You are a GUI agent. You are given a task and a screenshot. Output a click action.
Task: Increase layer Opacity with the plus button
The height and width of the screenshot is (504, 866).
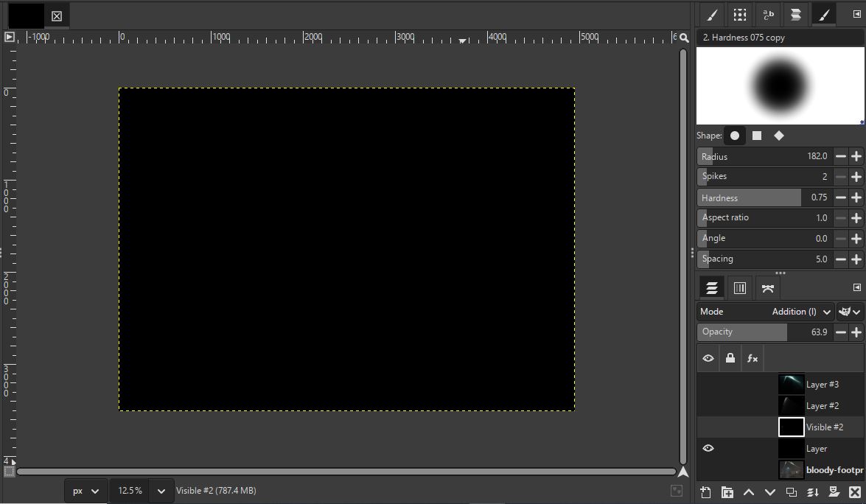click(x=856, y=332)
